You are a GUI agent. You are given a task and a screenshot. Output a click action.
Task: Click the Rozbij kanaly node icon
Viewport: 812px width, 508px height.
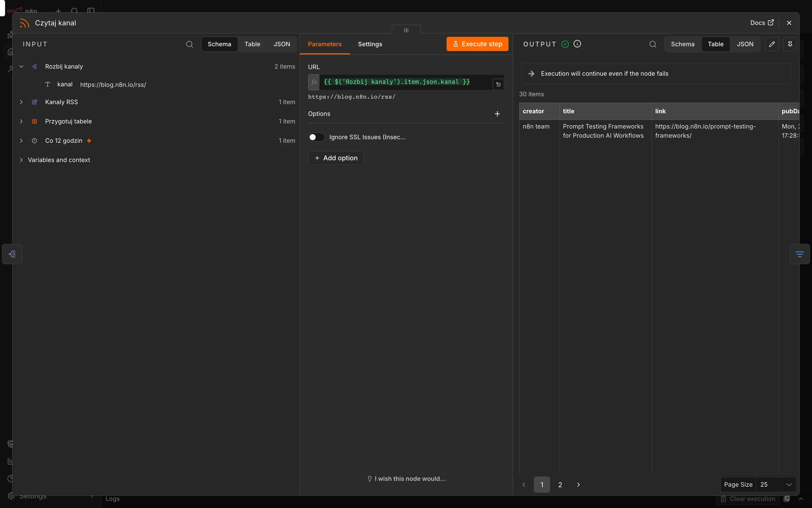[x=35, y=67]
